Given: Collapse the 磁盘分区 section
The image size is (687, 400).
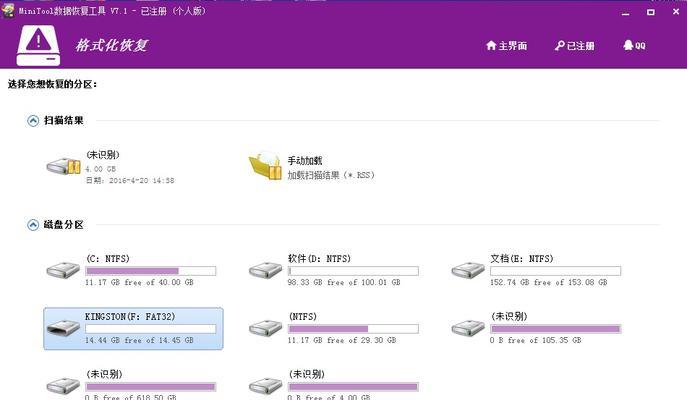Looking at the screenshot, I should coord(33,225).
